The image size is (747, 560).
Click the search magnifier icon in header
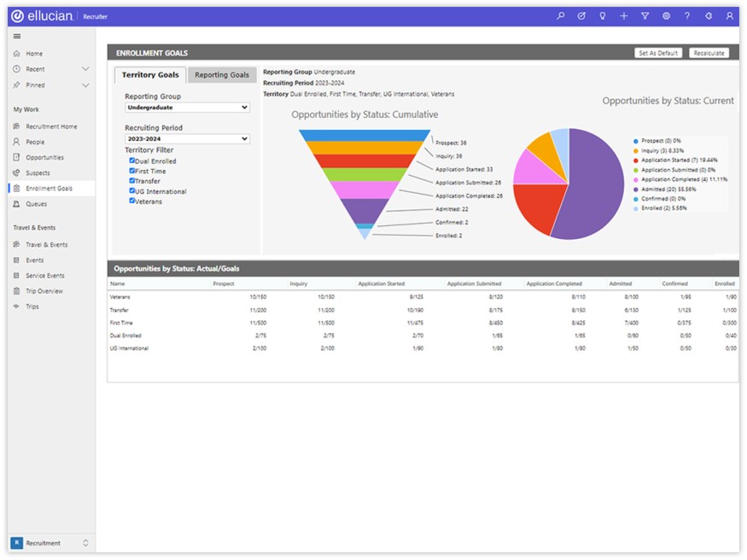pyautogui.click(x=560, y=16)
